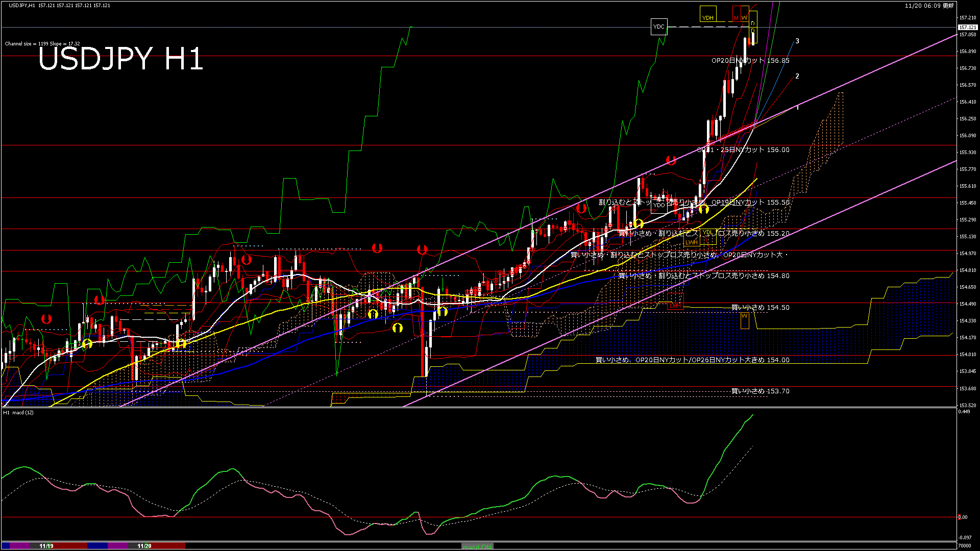Image resolution: width=980 pixels, height=551 pixels.
Task: Select the OP20日NYカット 156.85 label
Action: pyautogui.click(x=750, y=60)
